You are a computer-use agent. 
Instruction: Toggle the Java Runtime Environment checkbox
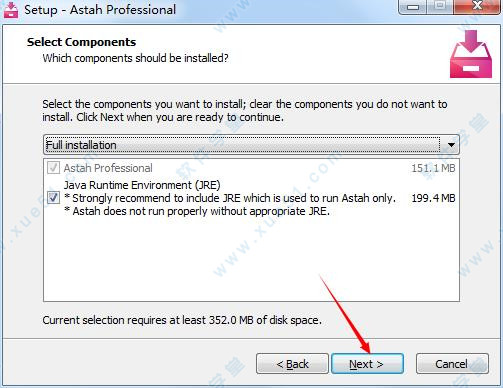[53, 198]
